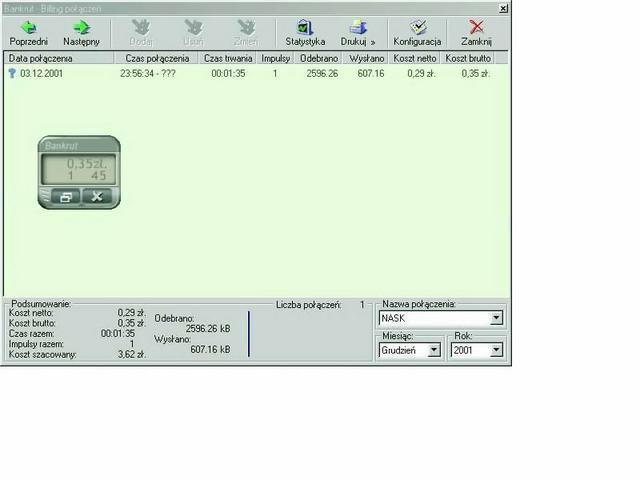This screenshot has width=640, height=480.
Task: Select the 03.12.2001 connection row
Action: (41, 73)
